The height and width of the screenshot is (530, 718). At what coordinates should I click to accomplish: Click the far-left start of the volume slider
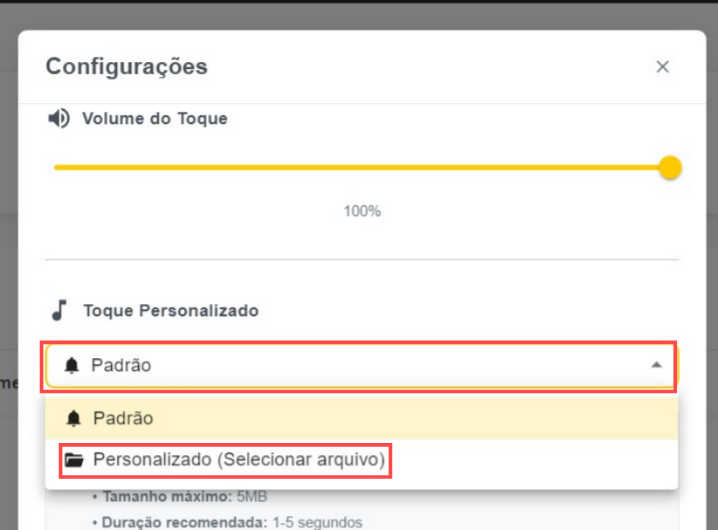click(x=57, y=167)
